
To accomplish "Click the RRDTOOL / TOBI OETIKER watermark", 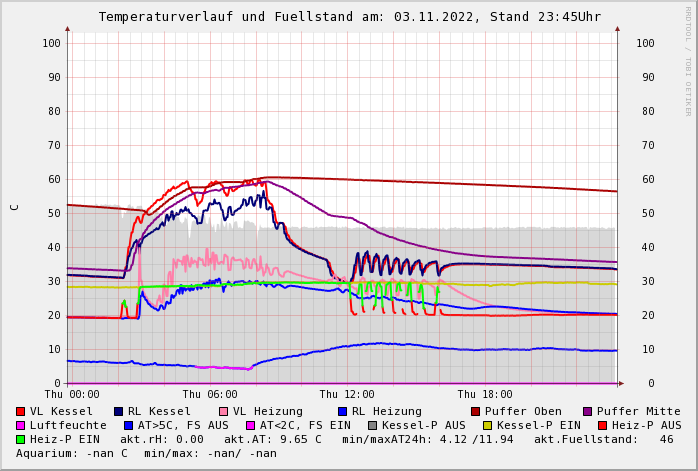I will point(688,60).
